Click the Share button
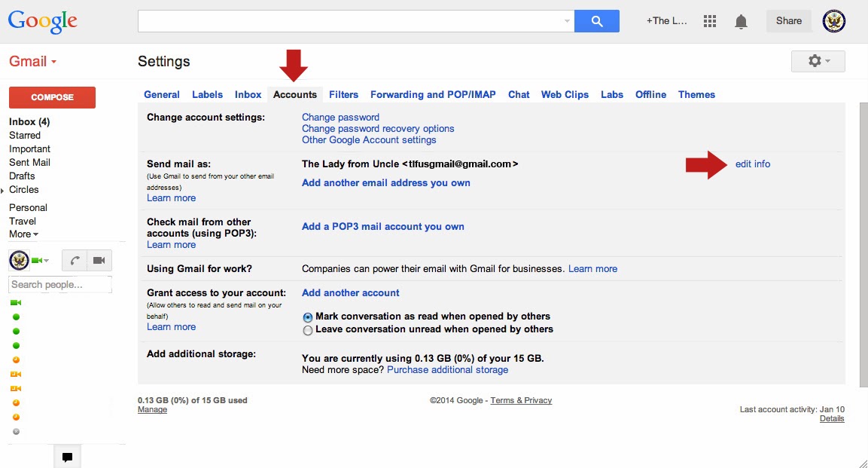 [x=789, y=21]
